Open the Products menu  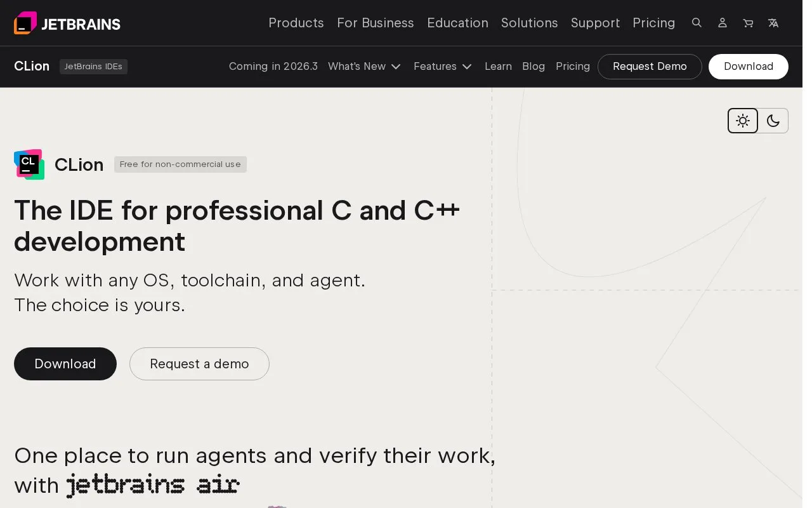(296, 23)
